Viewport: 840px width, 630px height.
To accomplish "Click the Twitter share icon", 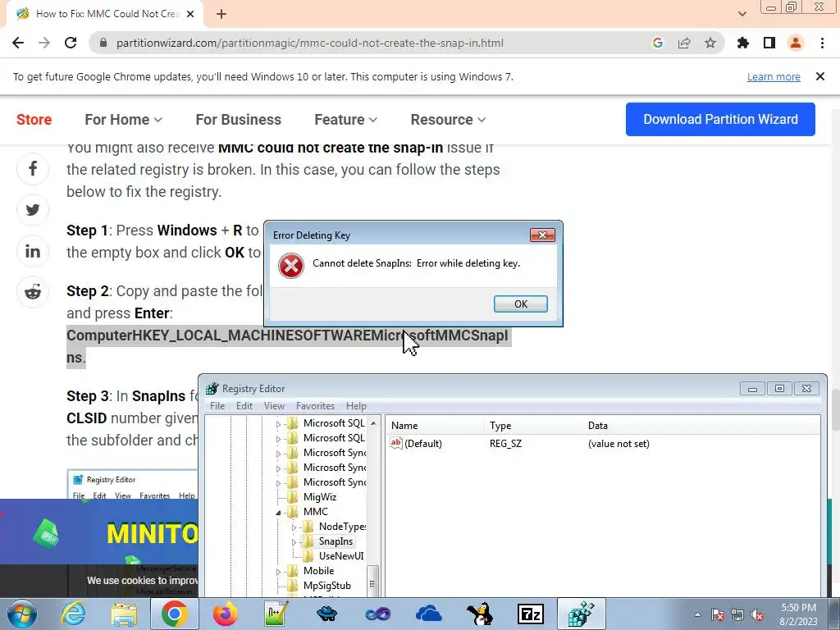I will click(33, 209).
